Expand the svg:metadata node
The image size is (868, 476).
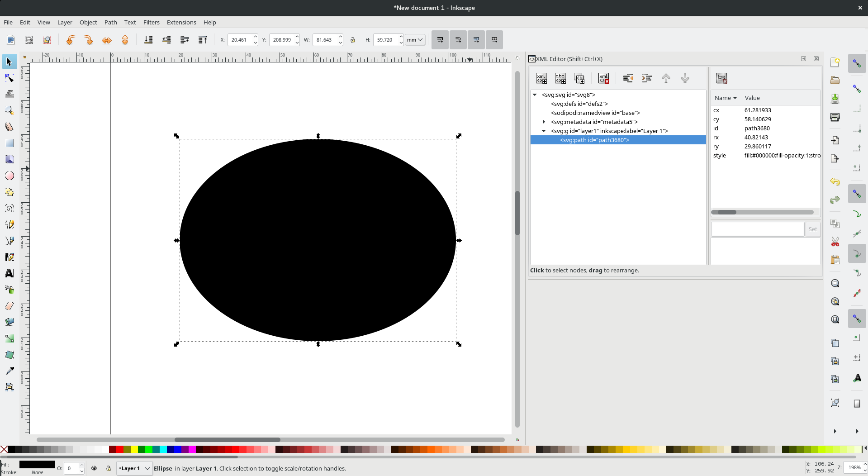click(543, 122)
